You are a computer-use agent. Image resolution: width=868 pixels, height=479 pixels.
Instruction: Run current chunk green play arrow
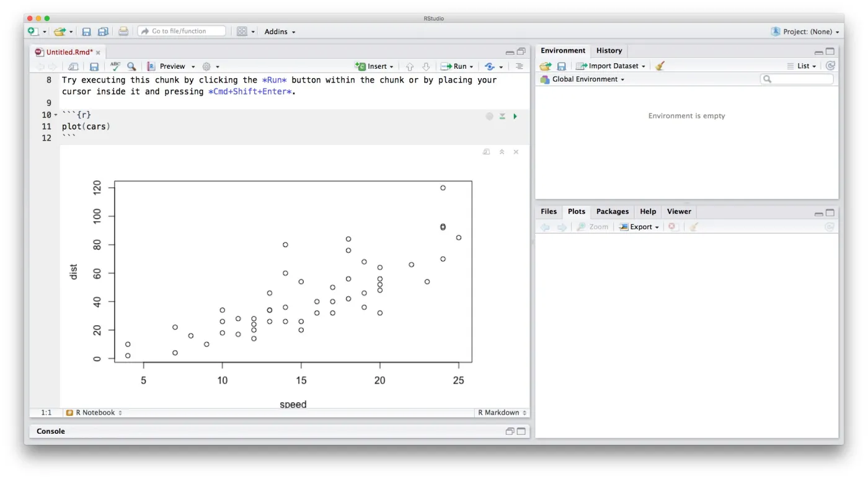[x=515, y=116]
